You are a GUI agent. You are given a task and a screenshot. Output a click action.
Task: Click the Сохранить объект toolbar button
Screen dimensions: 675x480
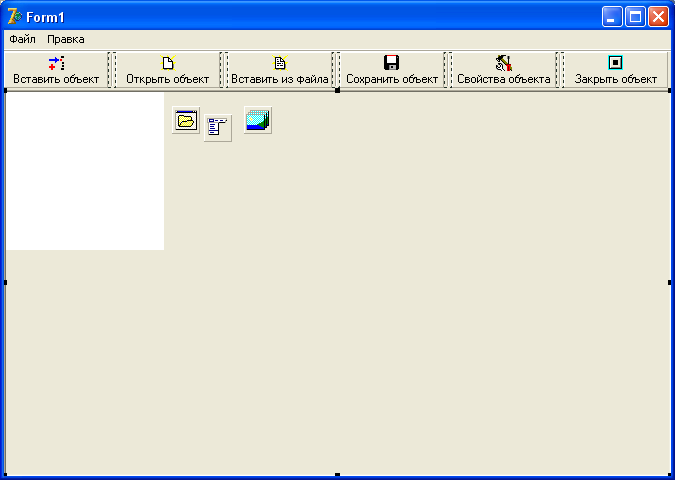(392, 70)
